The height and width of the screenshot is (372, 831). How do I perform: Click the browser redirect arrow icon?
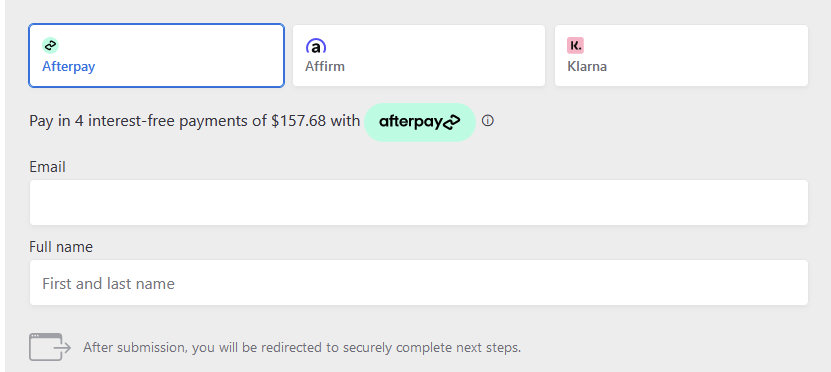point(50,347)
